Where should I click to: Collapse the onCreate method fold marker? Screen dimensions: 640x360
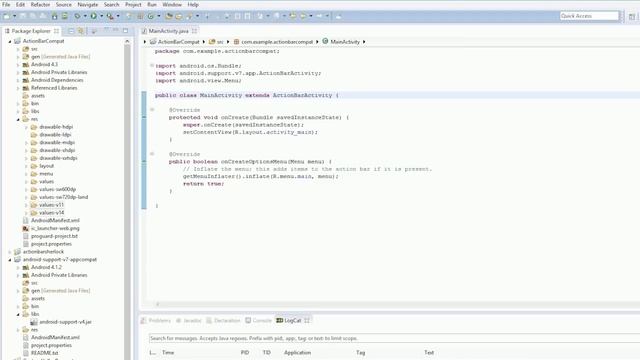coord(152,109)
